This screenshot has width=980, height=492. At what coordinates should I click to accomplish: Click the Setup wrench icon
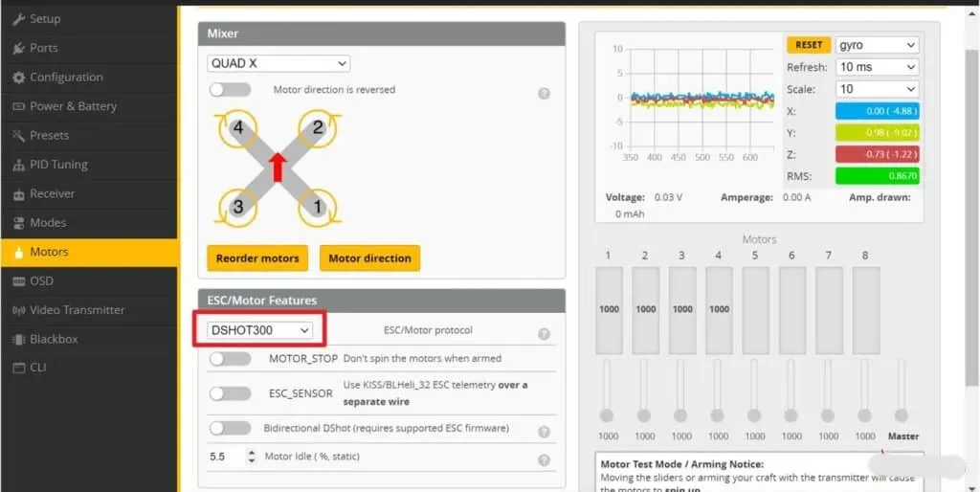click(x=19, y=19)
